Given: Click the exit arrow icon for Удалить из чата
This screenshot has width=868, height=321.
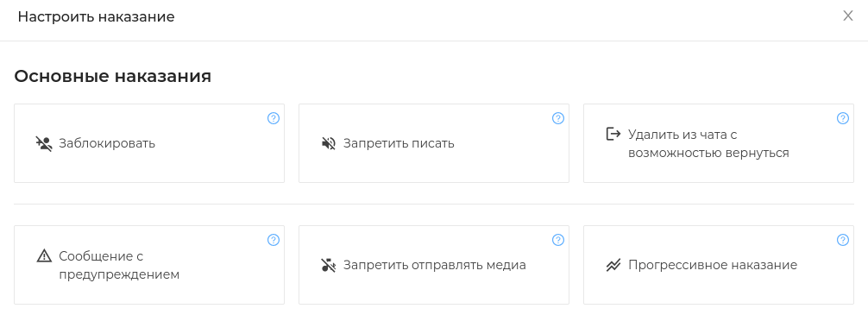Looking at the screenshot, I should point(613,135).
